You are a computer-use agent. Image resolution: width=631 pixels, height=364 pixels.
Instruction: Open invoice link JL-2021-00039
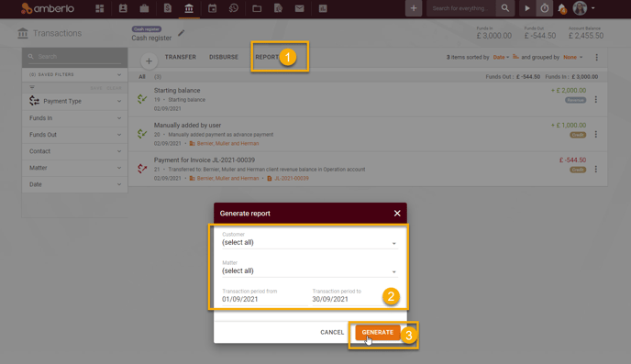coord(292,178)
